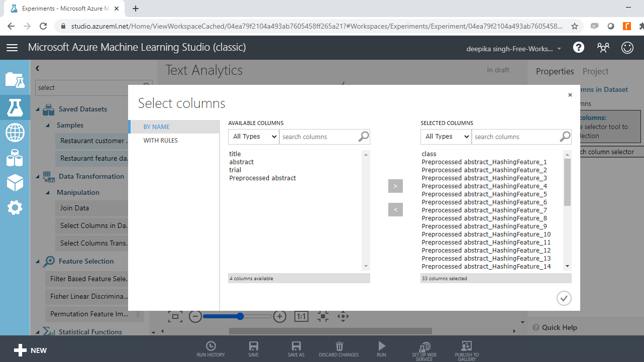
Task: Click the canvas horizontal scrollbar
Action: [330, 331]
